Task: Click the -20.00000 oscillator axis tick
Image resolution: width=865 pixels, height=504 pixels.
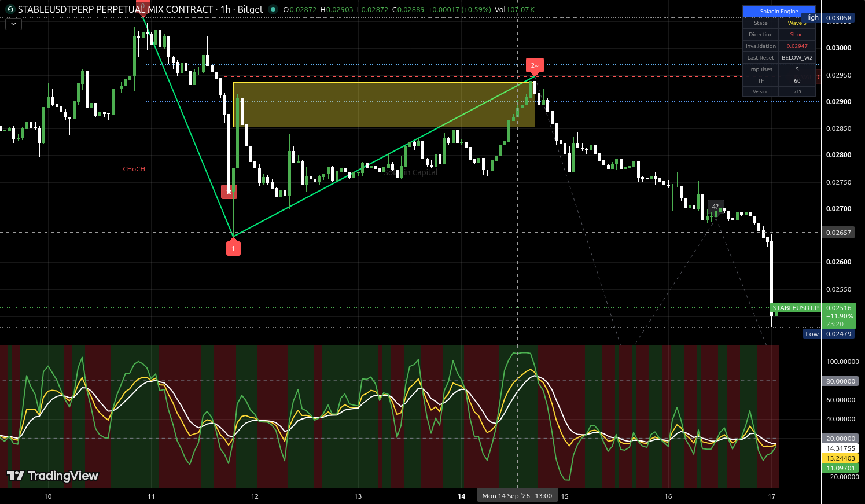Action: 842,477
